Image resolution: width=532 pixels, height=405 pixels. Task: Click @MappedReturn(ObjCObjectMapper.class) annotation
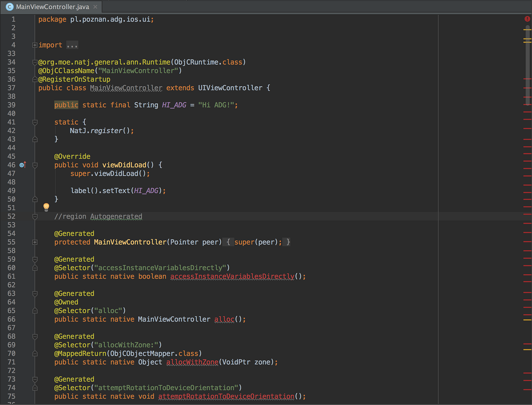(128, 354)
